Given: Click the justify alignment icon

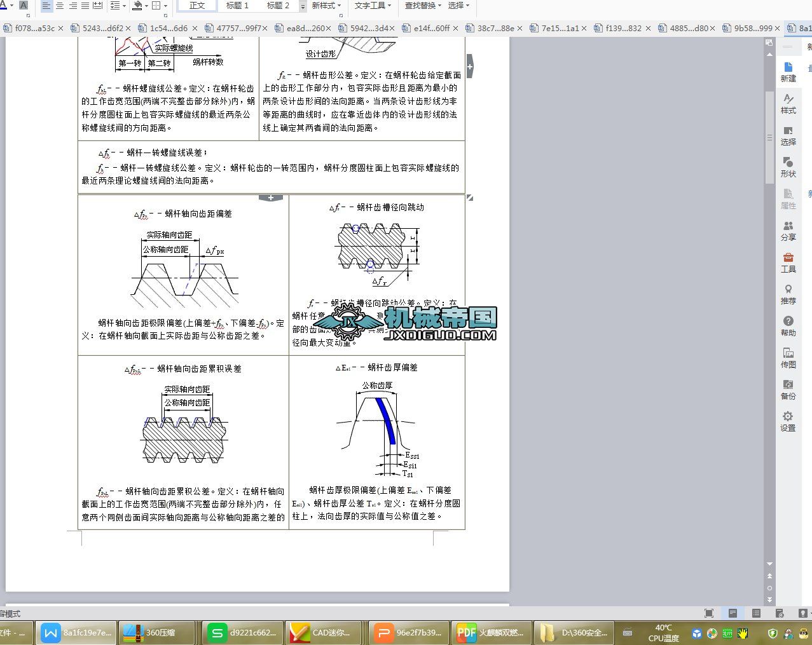Looking at the screenshot, I should [85, 6].
